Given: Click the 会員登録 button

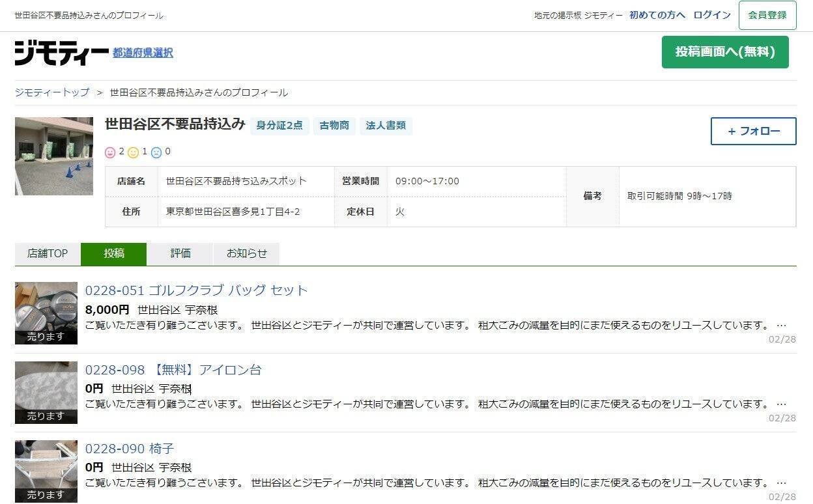Looking at the screenshot, I should pos(767,15).
